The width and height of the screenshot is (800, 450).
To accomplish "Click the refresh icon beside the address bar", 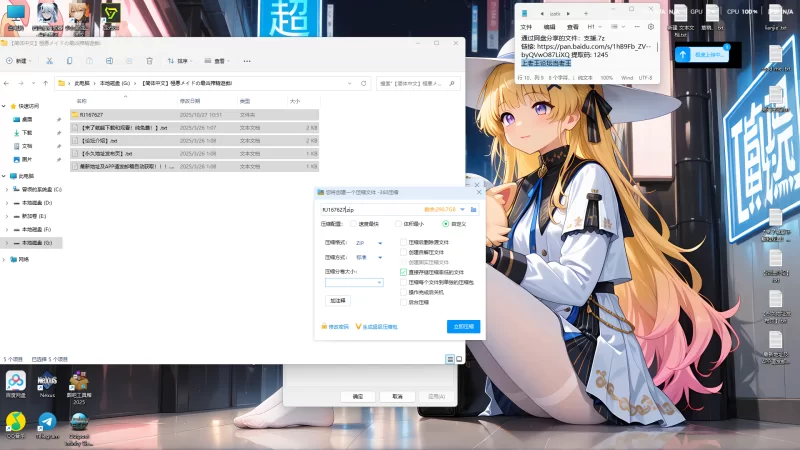I will click(366, 83).
